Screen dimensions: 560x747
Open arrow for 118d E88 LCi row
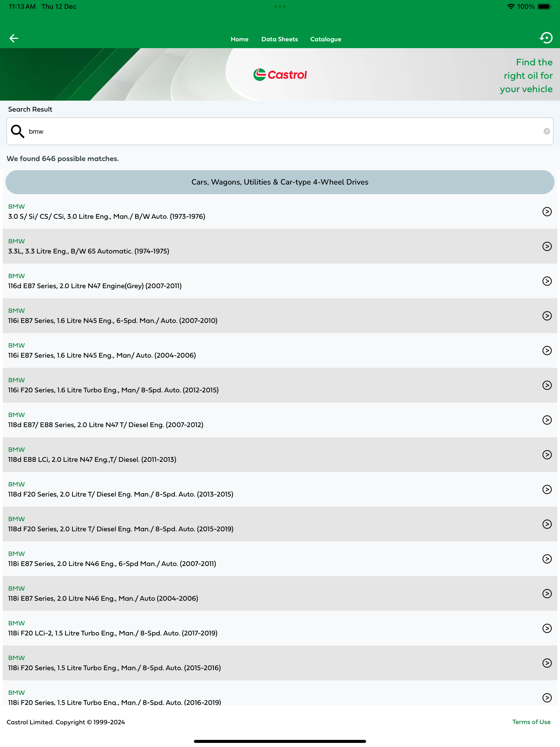[x=547, y=455]
